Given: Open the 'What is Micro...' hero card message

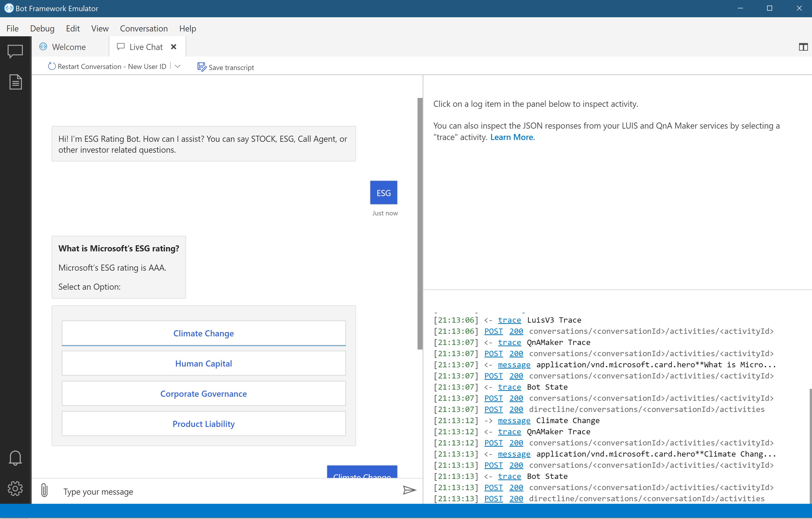Looking at the screenshot, I should click(514, 365).
